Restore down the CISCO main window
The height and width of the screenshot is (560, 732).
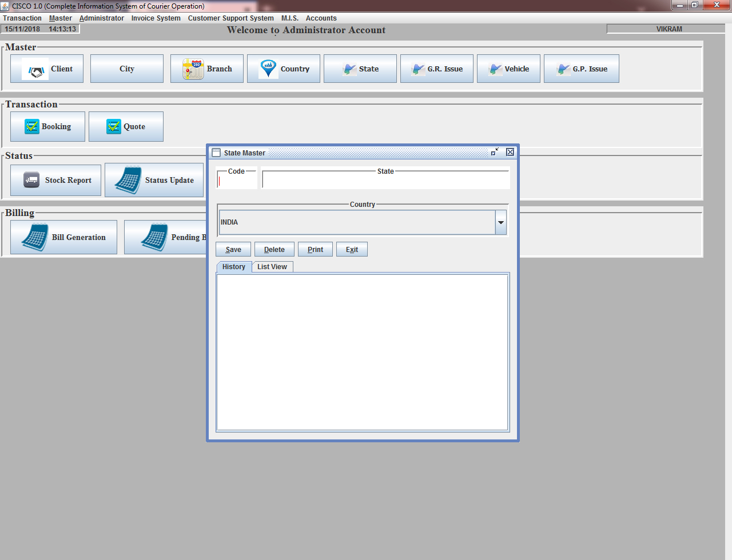point(694,5)
